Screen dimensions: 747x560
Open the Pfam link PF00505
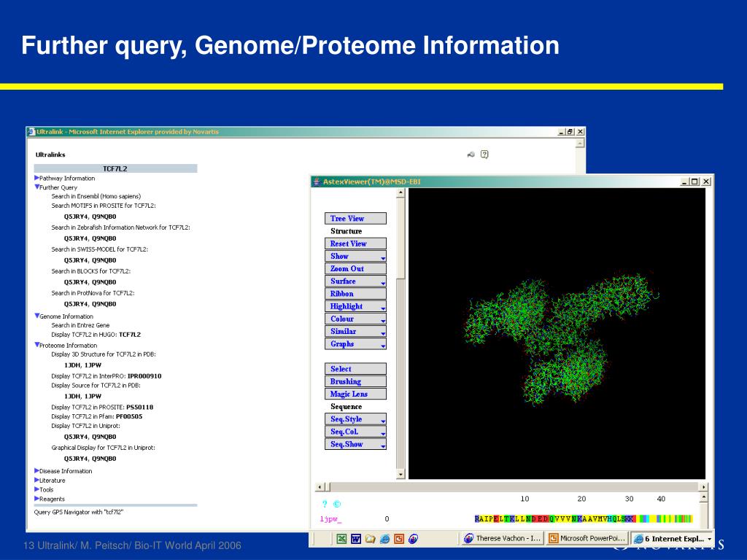129,416
